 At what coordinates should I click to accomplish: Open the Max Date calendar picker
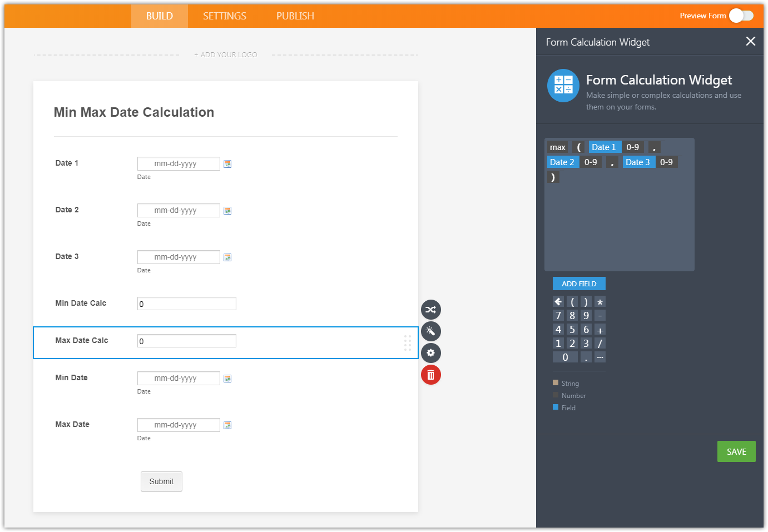point(227,425)
